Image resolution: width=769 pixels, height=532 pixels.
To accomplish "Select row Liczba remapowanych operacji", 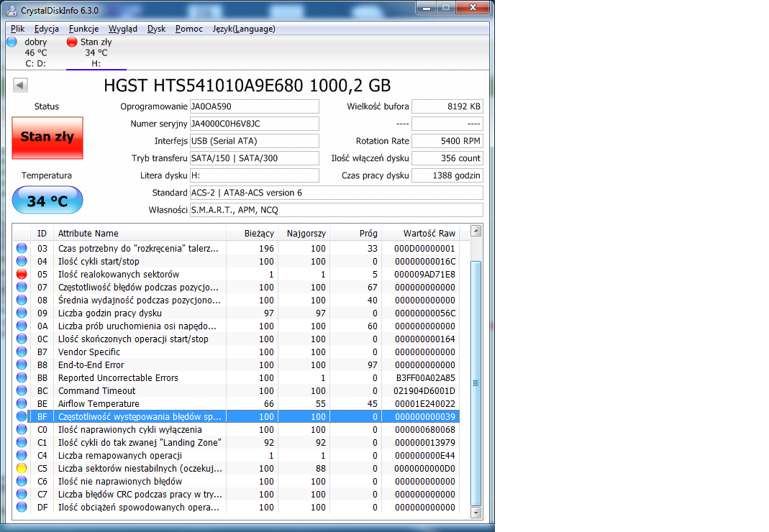I will click(x=235, y=456).
